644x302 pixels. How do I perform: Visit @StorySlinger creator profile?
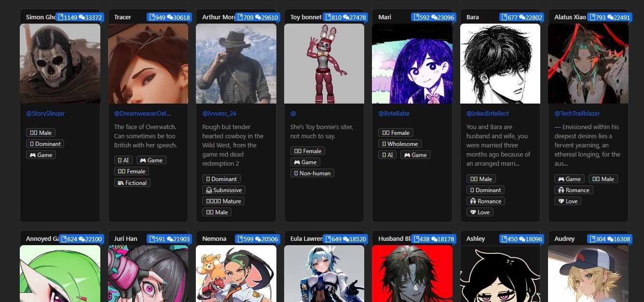[45, 114]
